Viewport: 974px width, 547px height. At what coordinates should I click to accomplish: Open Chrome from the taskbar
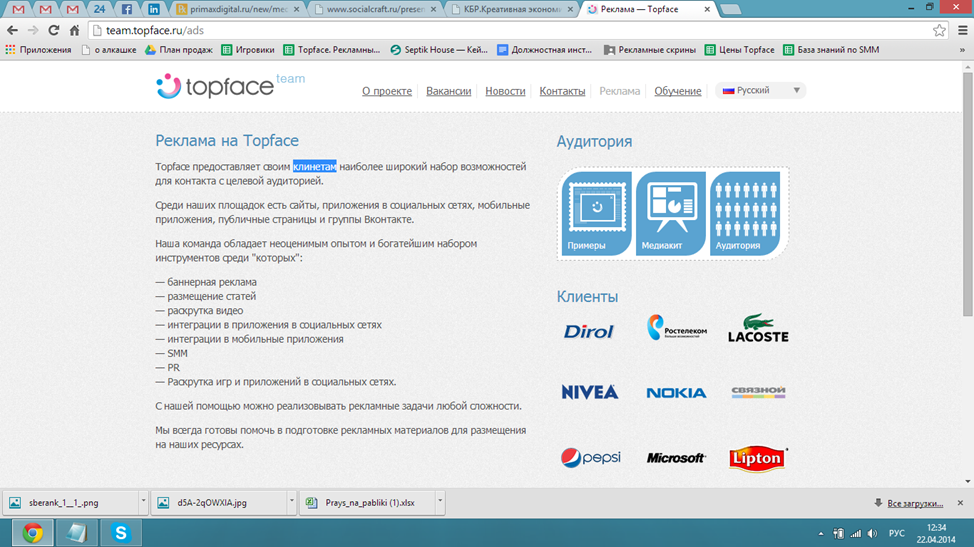[x=32, y=533]
